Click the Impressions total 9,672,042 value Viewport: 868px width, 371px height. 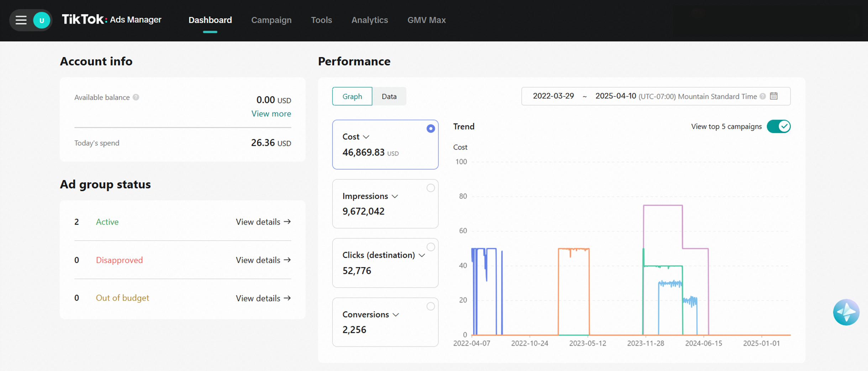363,211
